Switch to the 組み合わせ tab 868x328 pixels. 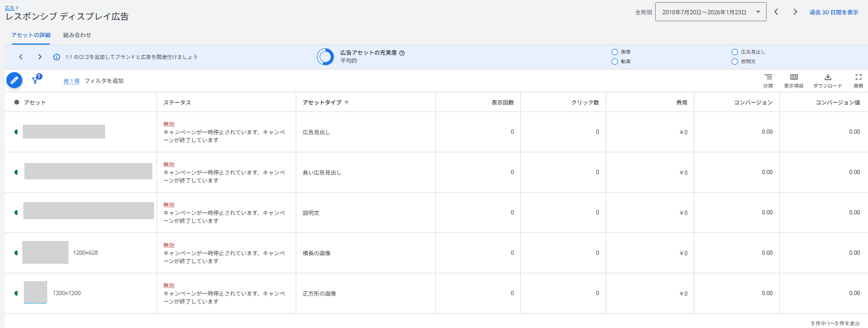point(77,35)
